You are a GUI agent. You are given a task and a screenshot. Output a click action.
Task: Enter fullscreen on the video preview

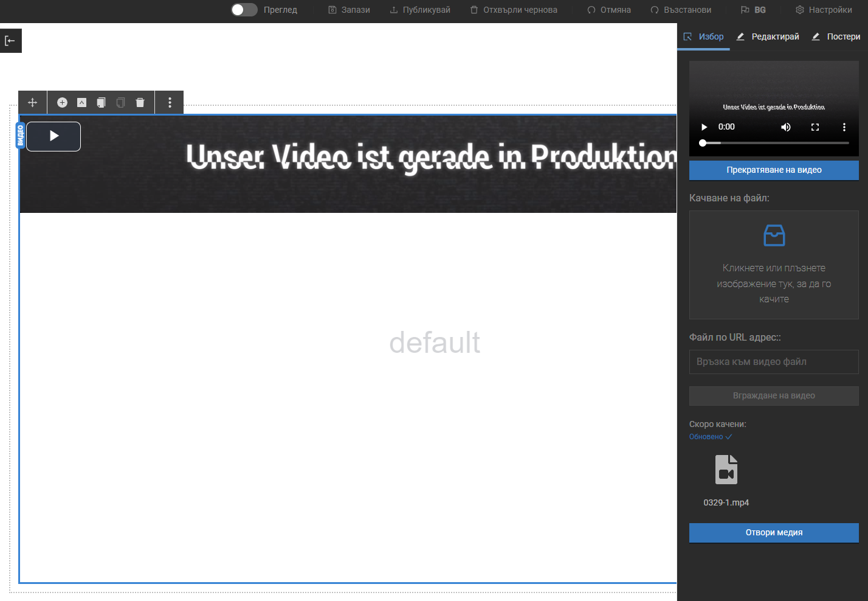coord(815,127)
